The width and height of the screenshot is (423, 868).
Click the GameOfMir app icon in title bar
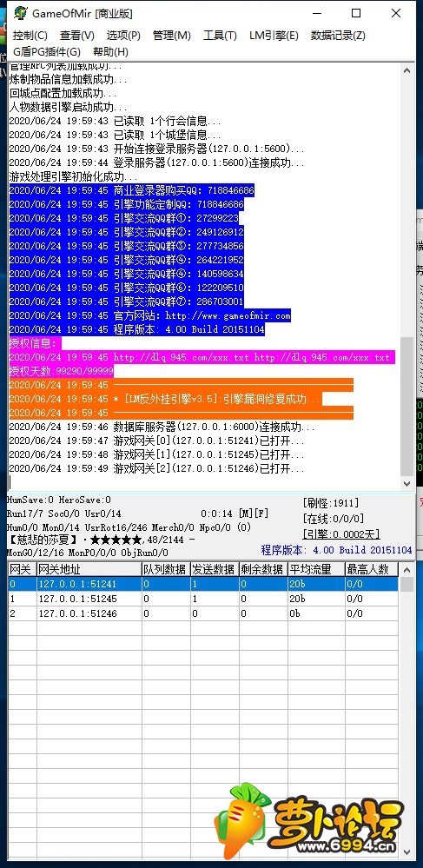[20, 13]
